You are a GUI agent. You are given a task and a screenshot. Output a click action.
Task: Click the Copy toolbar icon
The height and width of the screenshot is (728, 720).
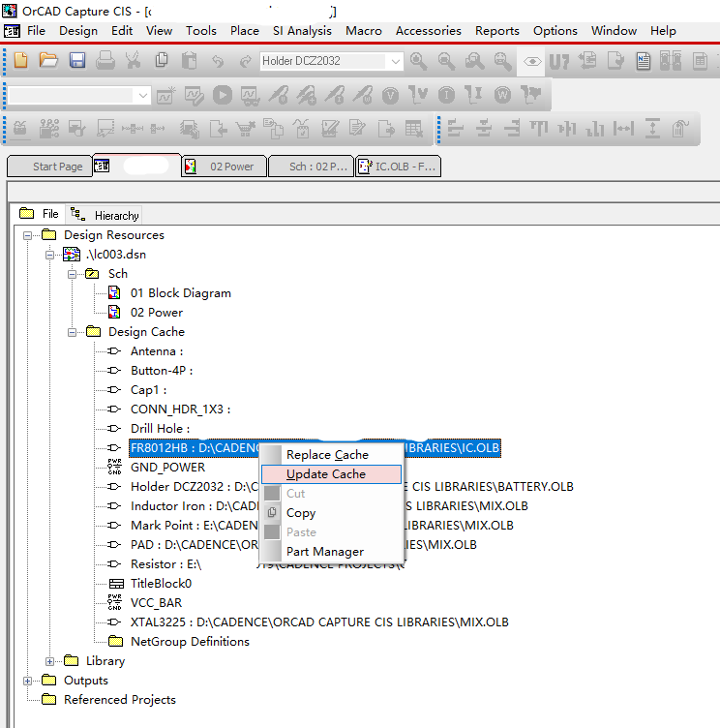(x=162, y=61)
